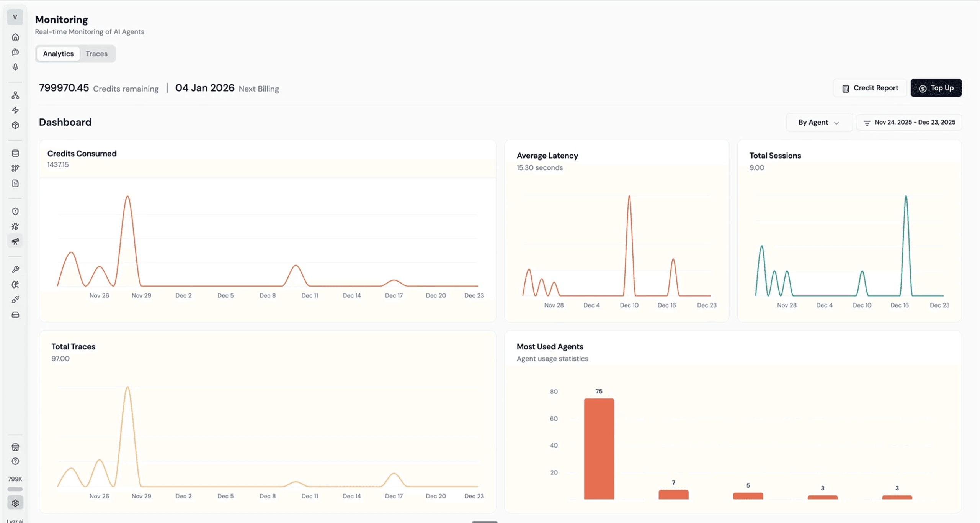Open the help question-mark icon

(15, 461)
